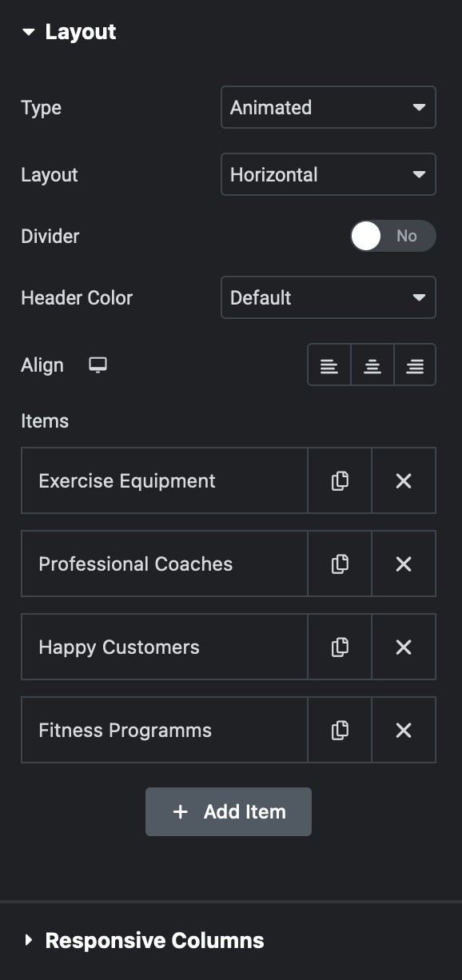Duplicate the Professional Coaches item
The height and width of the screenshot is (980, 462).
point(340,564)
